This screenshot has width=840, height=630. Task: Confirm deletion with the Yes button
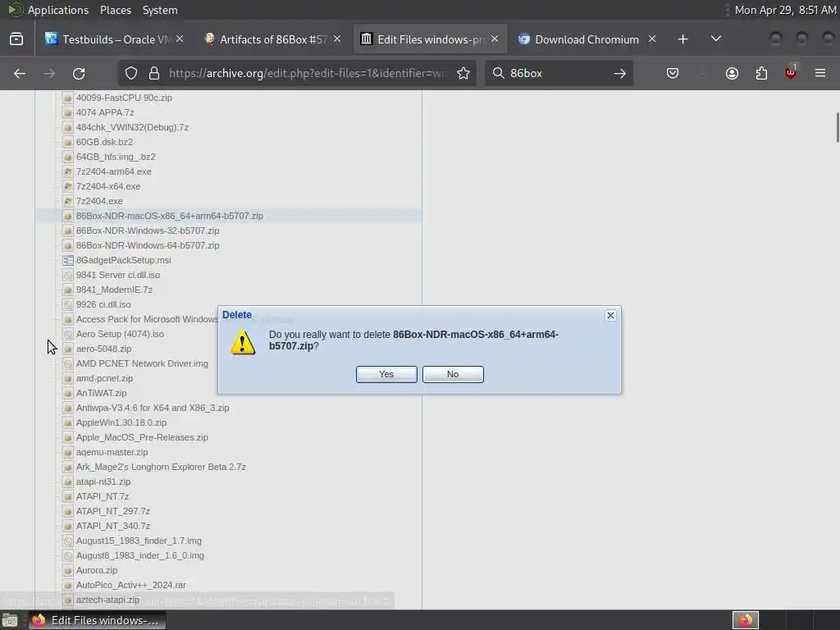386,374
